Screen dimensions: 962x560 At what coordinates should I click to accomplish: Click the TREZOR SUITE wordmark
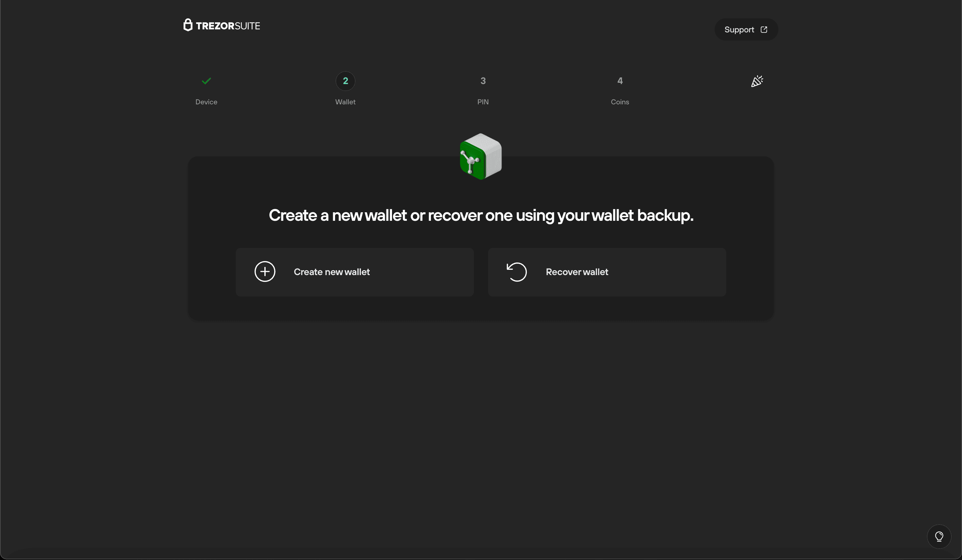[228, 26]
